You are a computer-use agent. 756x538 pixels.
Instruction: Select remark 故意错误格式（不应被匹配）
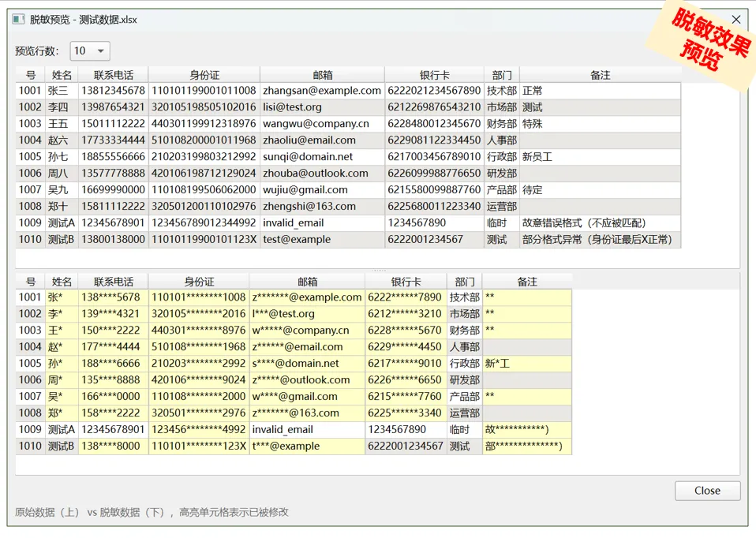click(601, 222)
